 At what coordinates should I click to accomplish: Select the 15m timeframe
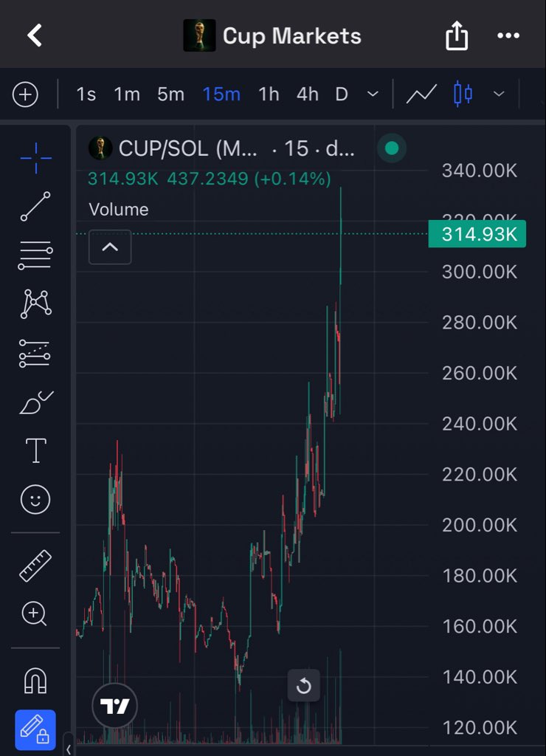coord(221,94)
